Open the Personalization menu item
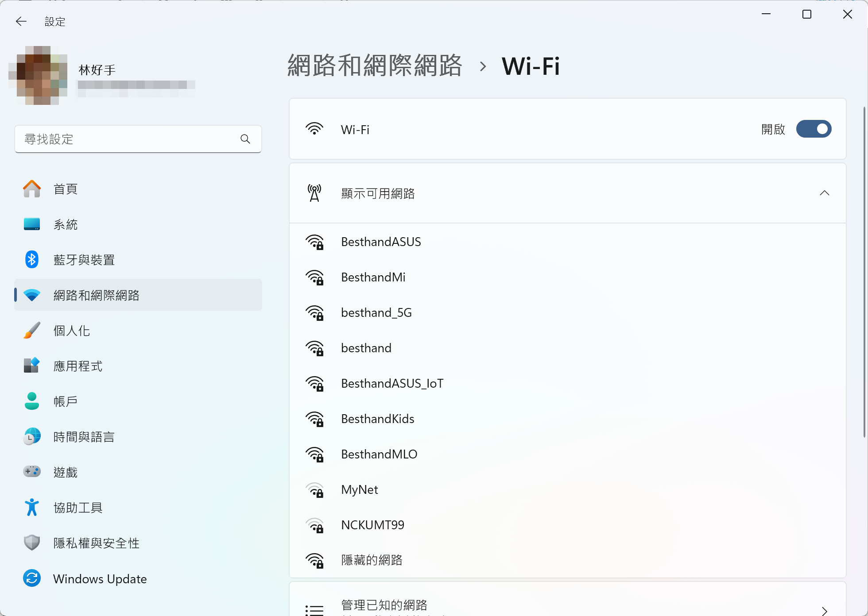The width and height of the screenshot is (868, 616). (72, 331)
